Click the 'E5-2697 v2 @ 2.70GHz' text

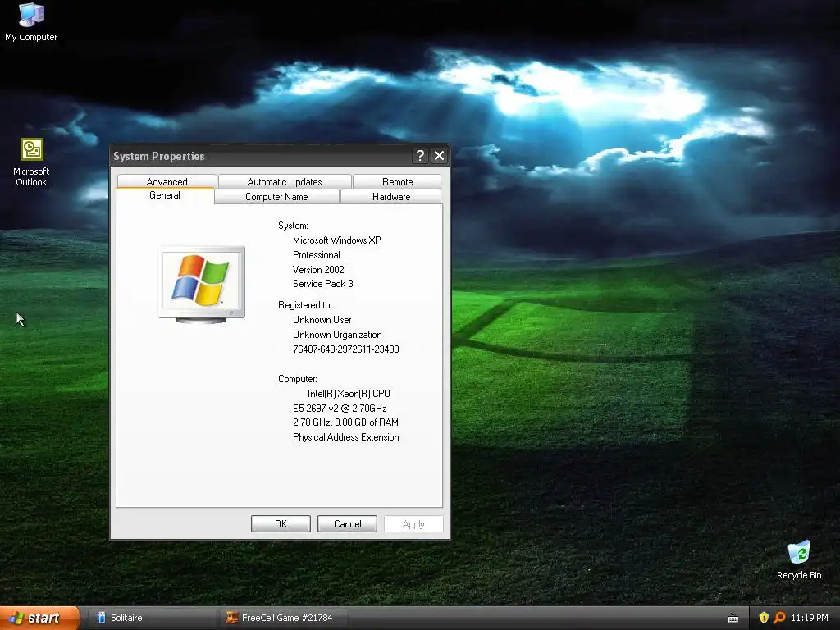(x=340, y=409)
